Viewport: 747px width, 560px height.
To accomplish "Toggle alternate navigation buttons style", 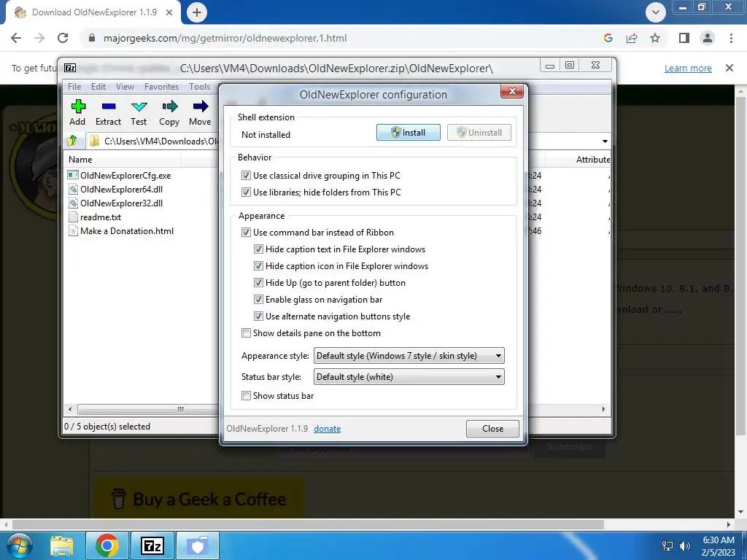I will click(258, 316).
